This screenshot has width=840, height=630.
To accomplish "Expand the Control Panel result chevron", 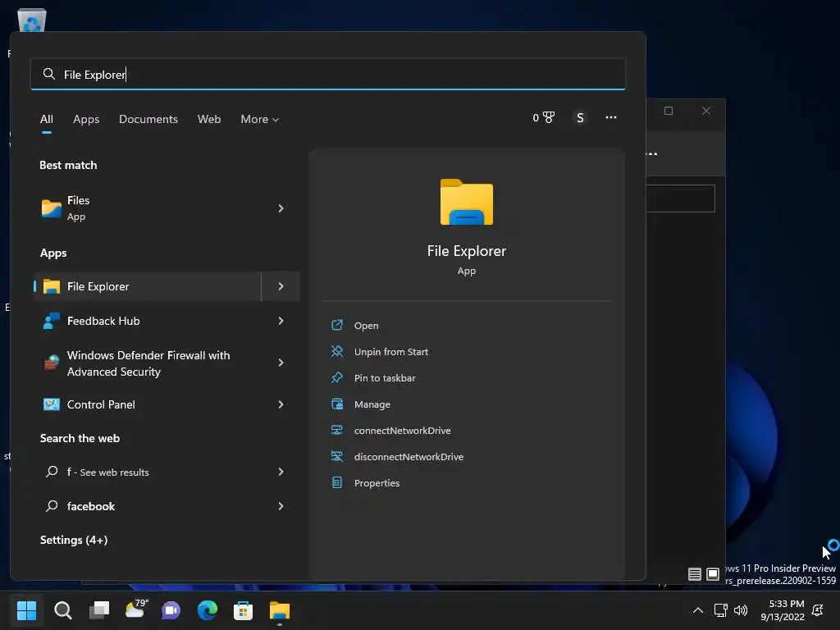I will [281, 404].
